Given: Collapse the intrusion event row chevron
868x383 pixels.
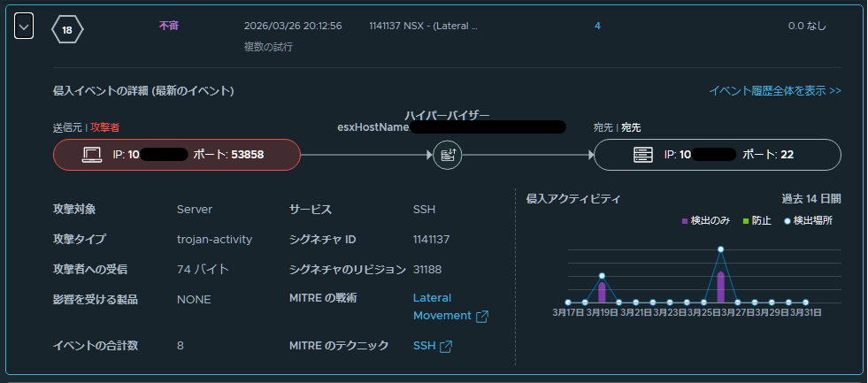Looking at the screenshot, I should [x=24, y=26].
